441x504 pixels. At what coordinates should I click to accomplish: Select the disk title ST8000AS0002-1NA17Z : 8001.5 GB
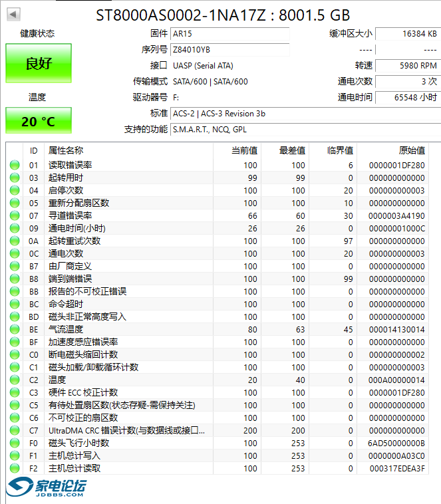pyautogui.click(x=223, y=15)
